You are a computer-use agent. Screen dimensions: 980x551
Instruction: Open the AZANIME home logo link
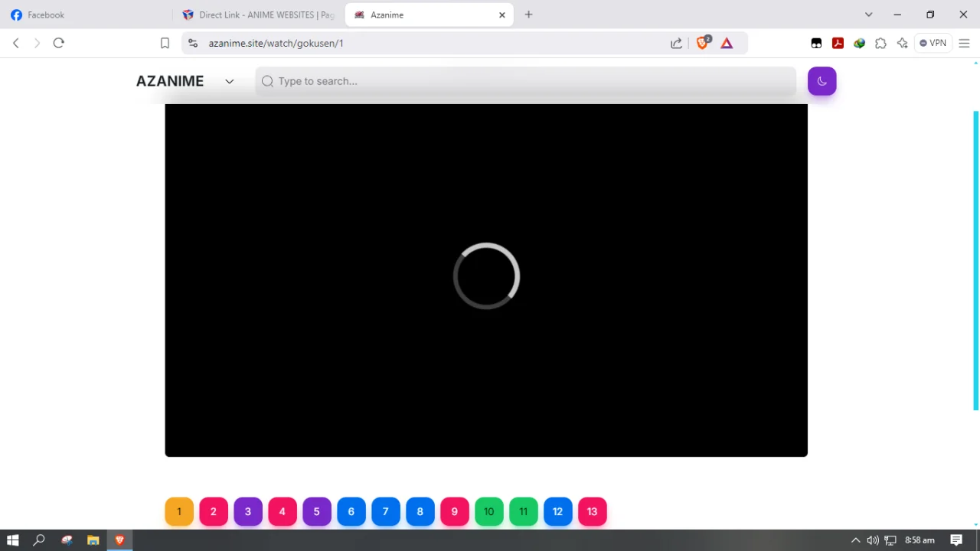(170, 81)
